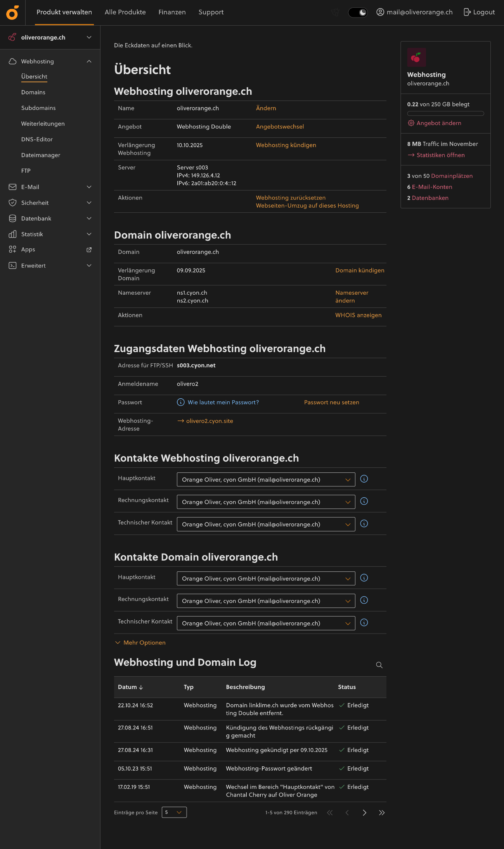Click the Erweitert terminal icon
The image size is (504, 849).
tap(12, 266)
